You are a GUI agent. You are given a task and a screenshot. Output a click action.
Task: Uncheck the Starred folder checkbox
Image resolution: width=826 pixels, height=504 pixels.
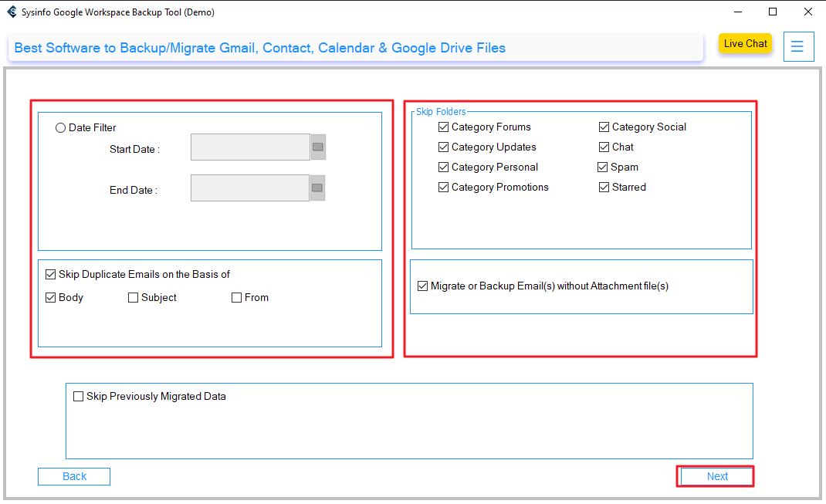(604, 188)
